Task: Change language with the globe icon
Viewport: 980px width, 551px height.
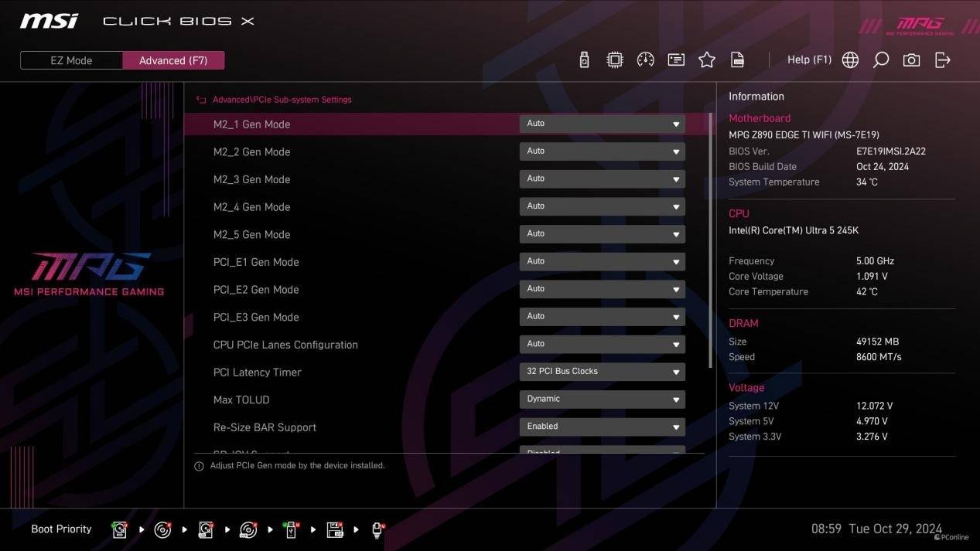Action: pyautogui.click(x=850, y=60)
